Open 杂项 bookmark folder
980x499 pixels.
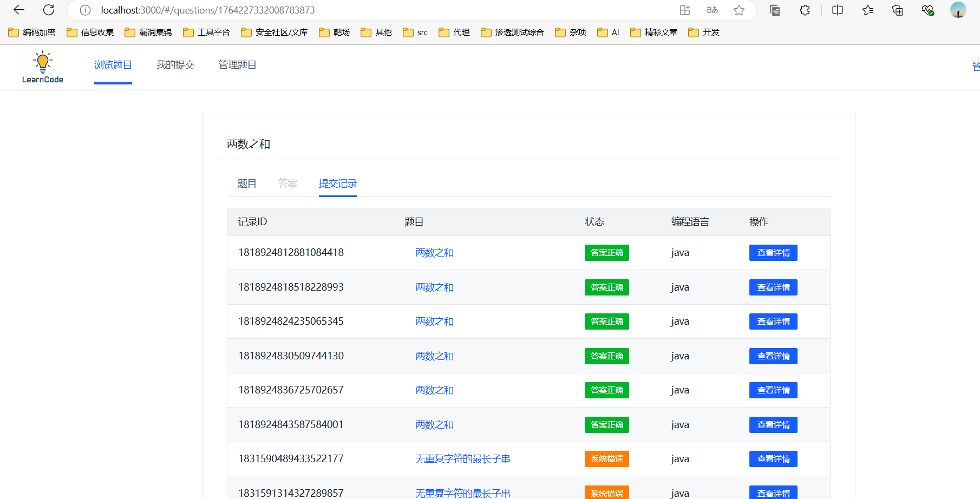[x=571, y=32]
